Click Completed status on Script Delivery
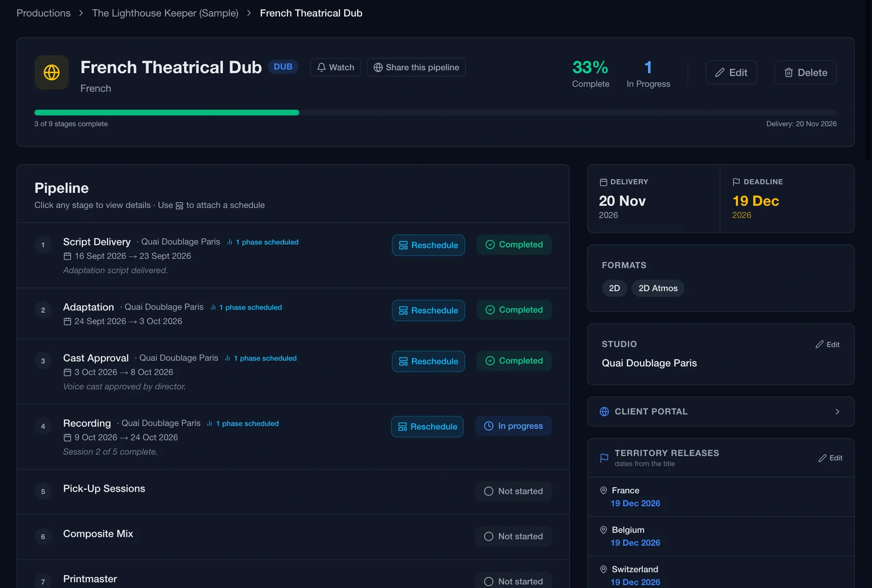872x588 pixels. click(x=514, y=245)
